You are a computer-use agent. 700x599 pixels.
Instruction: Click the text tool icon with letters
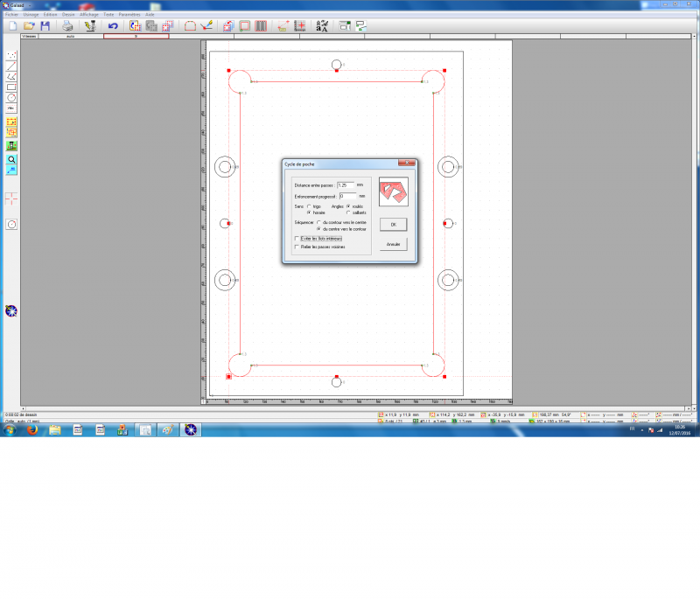point(322,26)
